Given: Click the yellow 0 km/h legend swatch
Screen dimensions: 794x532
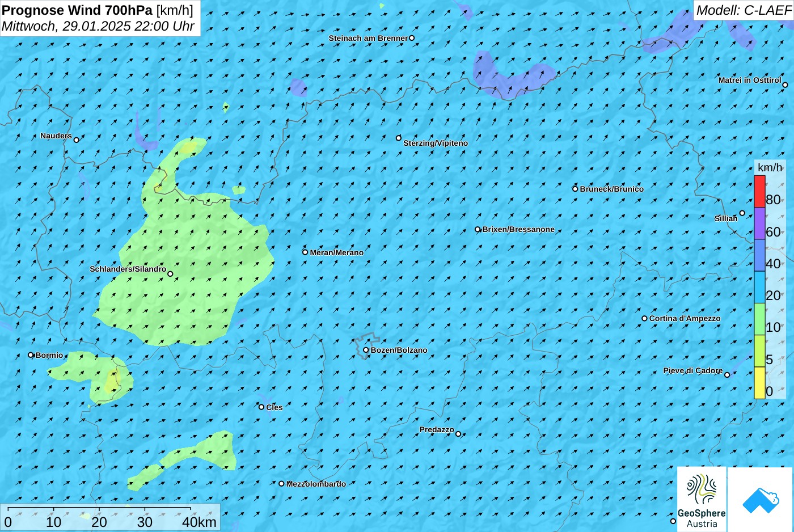Looking at the screenshot, I should click(x=759, y=383).
